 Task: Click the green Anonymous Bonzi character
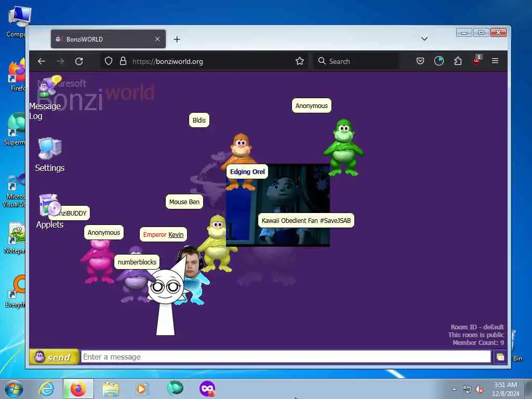coord(343,148)
